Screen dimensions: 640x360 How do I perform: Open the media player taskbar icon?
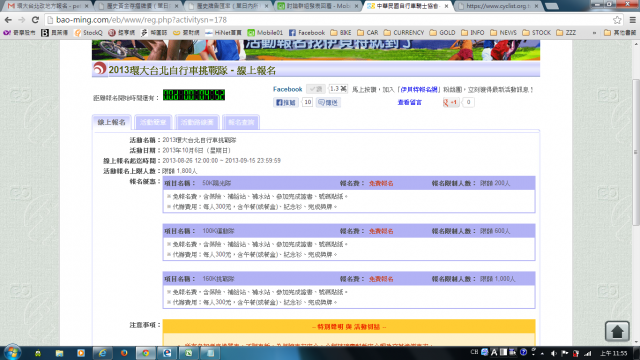tap(81, 353)
